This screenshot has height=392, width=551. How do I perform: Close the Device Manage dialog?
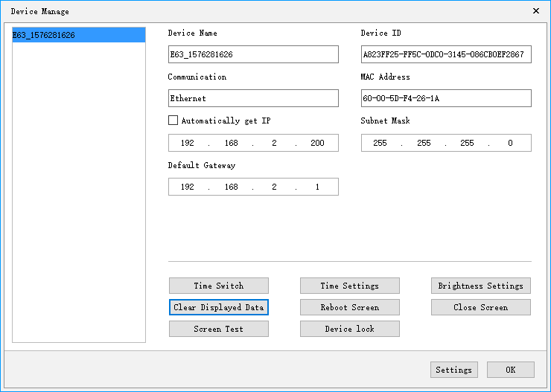click(x=536, y=11)
